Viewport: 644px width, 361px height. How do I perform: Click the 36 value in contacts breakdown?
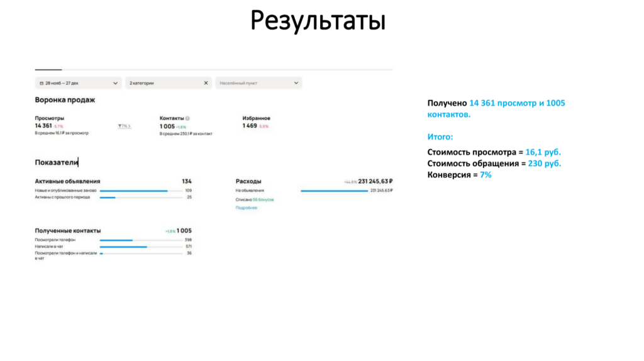tap(189, 253)
